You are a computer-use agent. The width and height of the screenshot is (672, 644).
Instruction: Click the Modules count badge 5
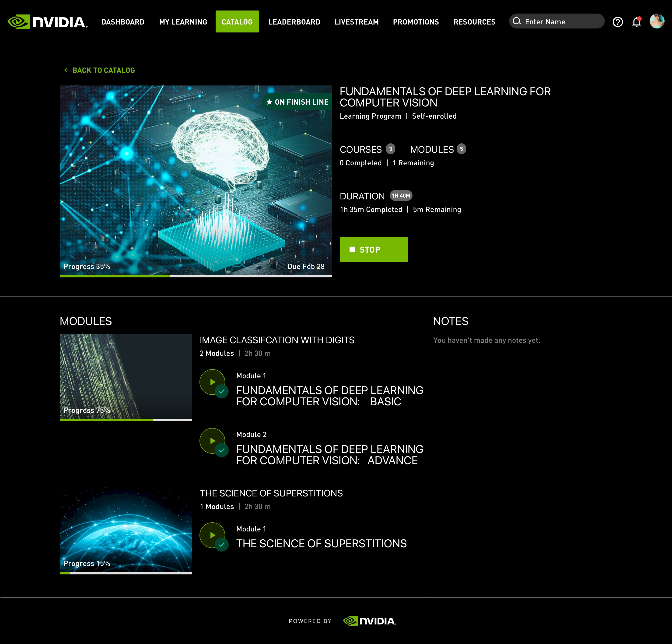(x=462, y=149)
